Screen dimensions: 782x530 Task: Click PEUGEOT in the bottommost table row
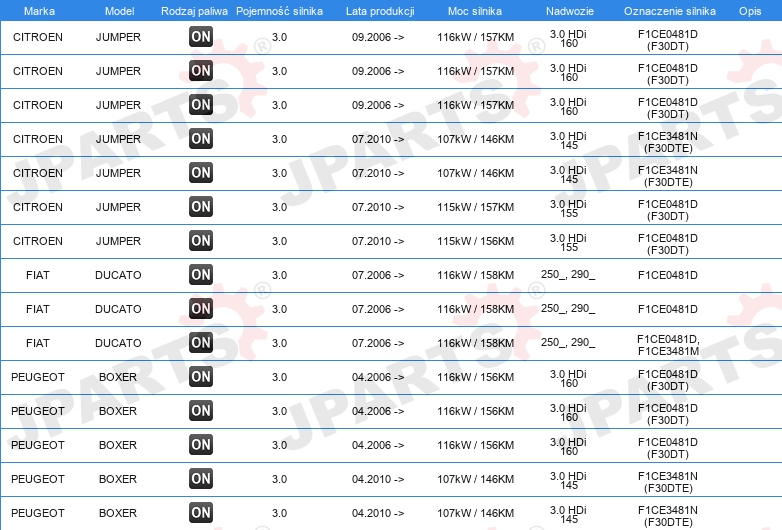pos(38,513)
